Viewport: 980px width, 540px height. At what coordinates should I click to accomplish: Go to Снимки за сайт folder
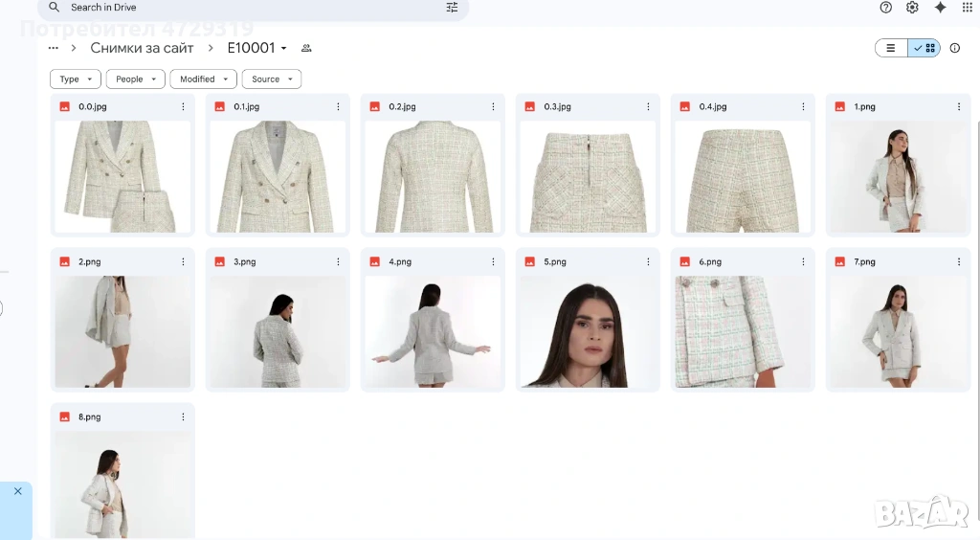(142, 48)
